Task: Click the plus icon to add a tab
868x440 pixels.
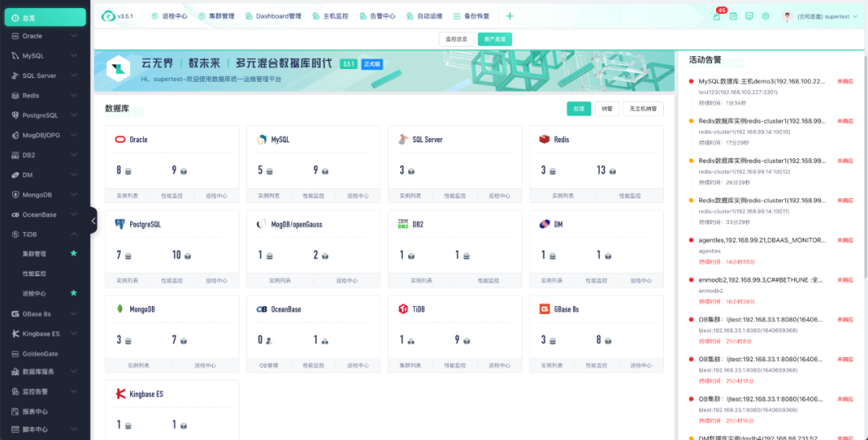Action: point(510,16)
